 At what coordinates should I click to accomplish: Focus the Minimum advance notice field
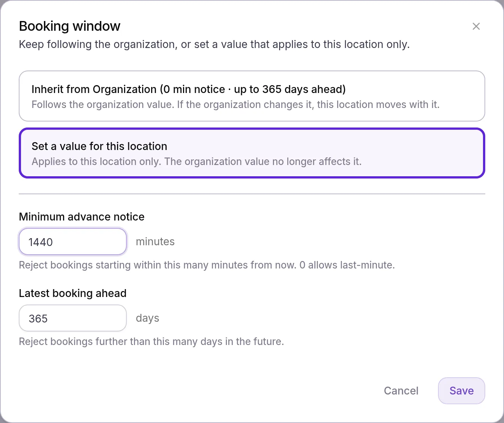pyautogui.click(x=73, y=242)
